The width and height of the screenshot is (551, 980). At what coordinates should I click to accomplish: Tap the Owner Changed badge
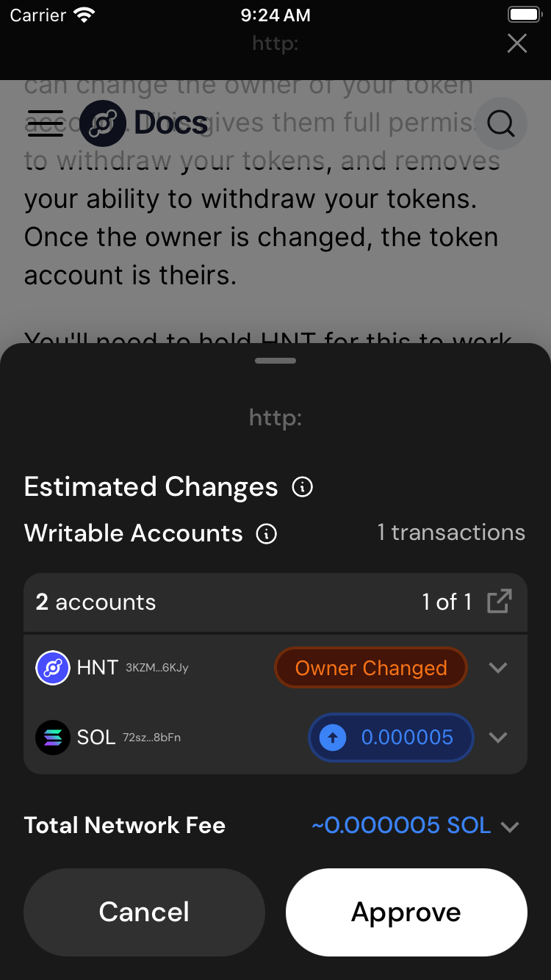(371, 668)
